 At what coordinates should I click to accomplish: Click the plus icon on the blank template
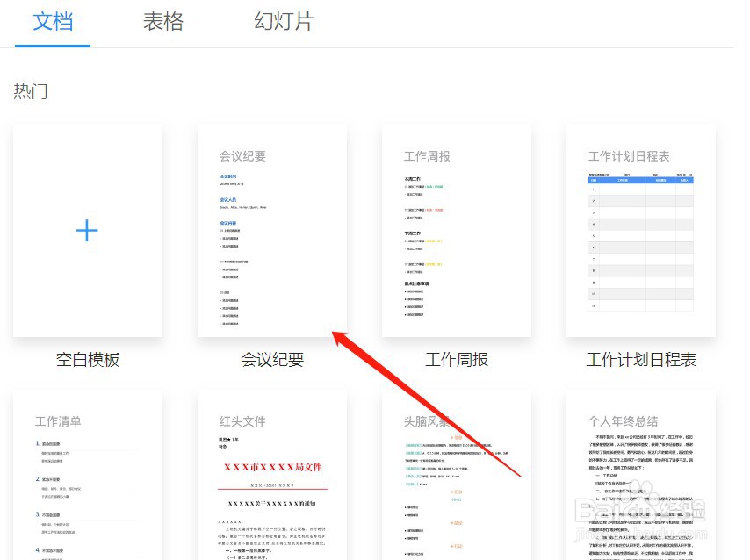87,230
